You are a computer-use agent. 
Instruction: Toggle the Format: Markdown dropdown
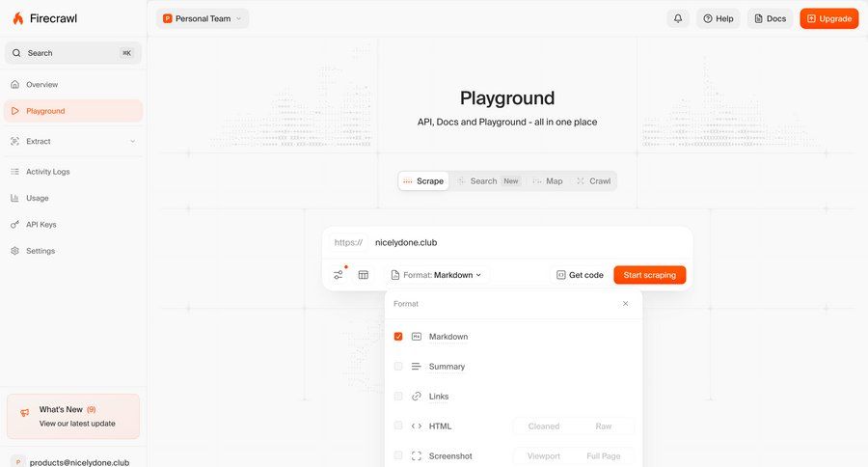436,275
